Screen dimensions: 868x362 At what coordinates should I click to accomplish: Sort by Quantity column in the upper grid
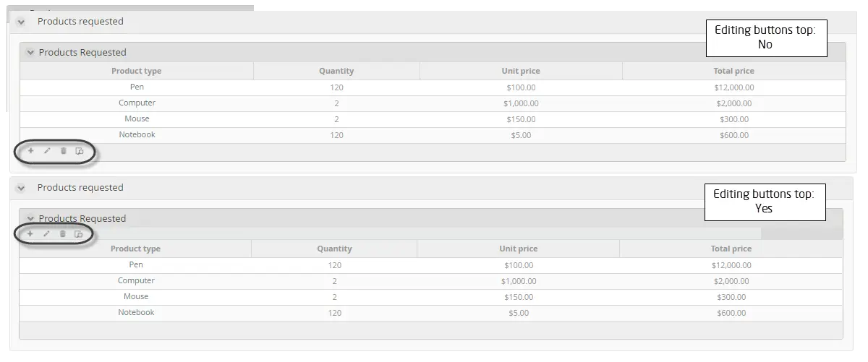(x=336, y=71)
